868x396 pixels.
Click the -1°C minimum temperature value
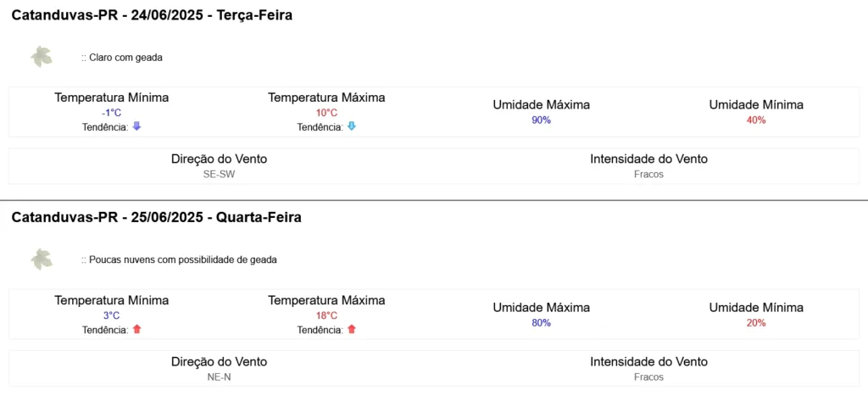111,113
